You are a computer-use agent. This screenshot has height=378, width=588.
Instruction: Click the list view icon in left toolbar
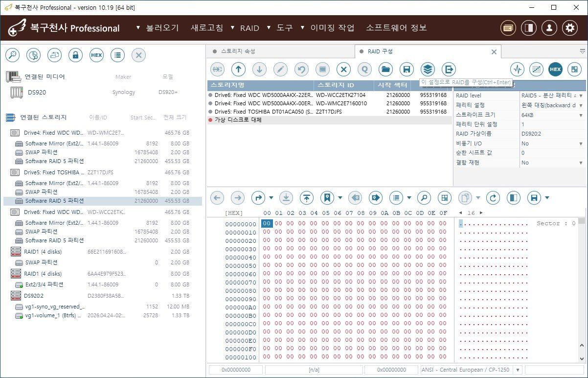tap(117, 55)
